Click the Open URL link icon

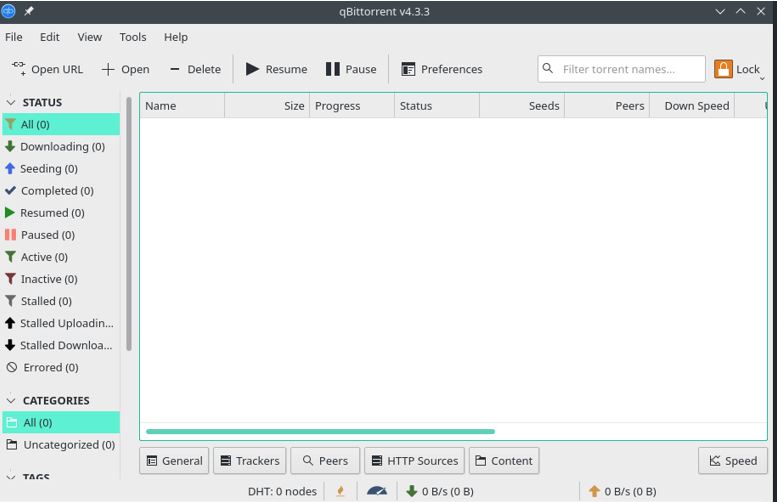[x=19, y=69]
